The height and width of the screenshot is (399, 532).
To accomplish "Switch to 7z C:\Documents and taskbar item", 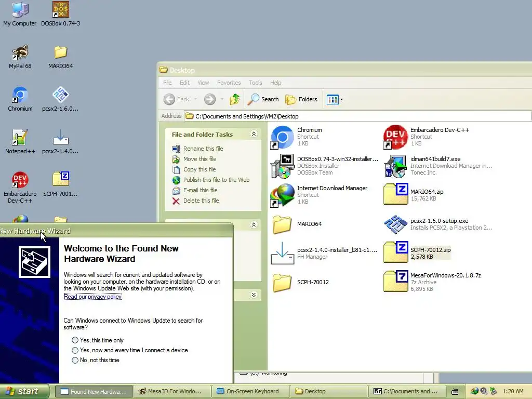I will click(407, 391).
